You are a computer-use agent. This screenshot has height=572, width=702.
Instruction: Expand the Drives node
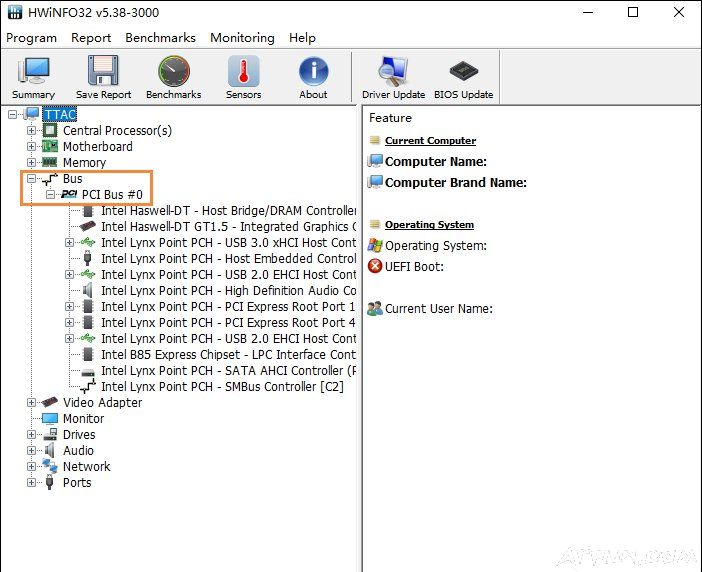click(31, 435)
